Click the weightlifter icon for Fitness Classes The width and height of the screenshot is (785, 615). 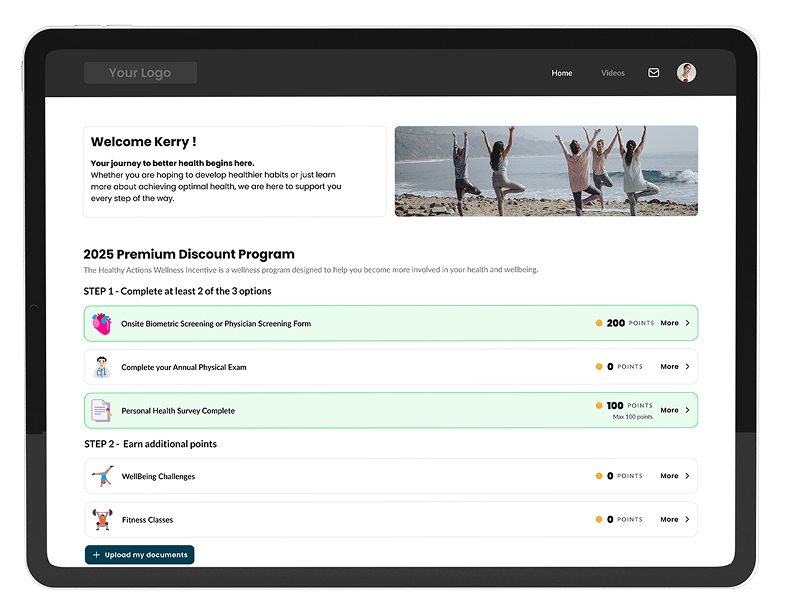(102, 519)
